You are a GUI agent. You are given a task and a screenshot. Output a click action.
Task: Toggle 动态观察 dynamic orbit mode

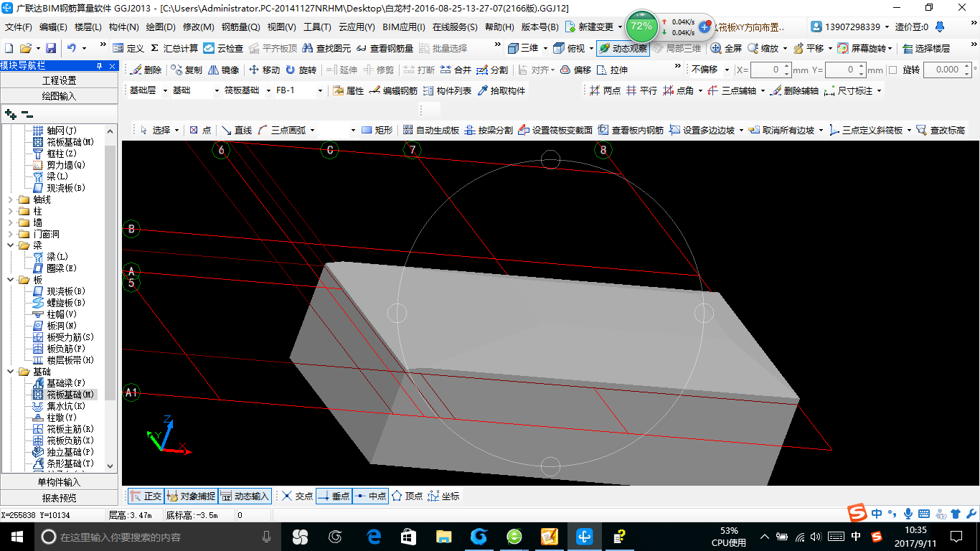click(623, 48)
